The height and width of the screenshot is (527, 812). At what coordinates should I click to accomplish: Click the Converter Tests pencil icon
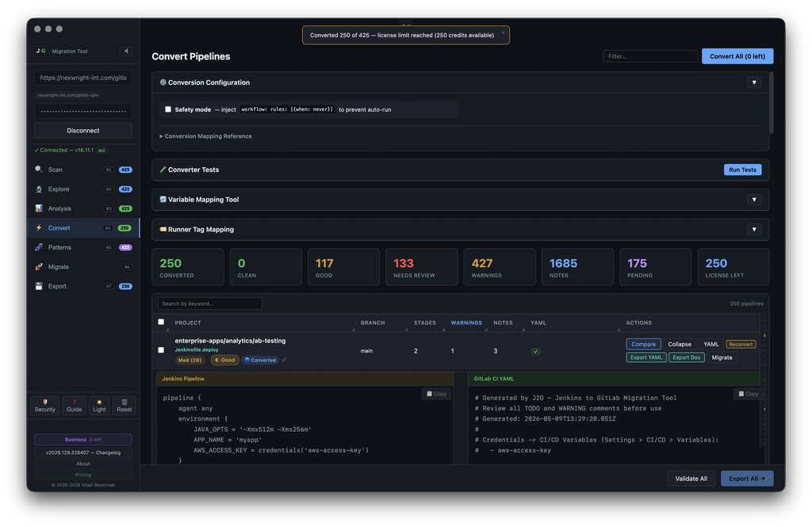tap(163, 170)
